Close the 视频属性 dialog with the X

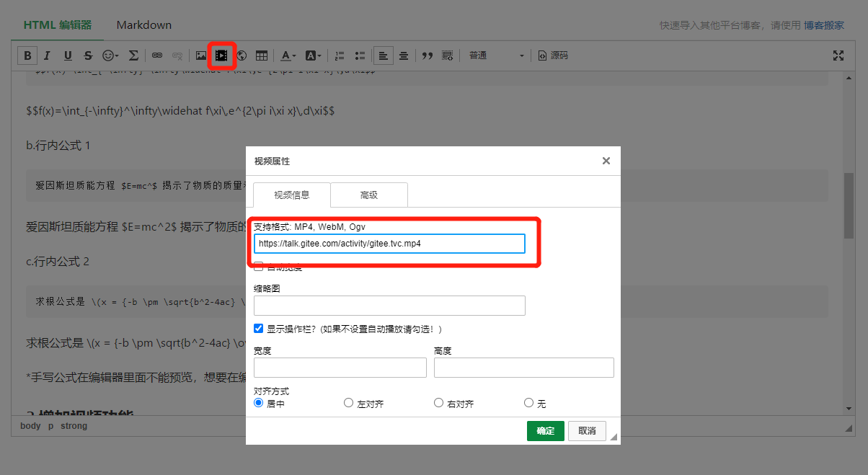[606, 161]
